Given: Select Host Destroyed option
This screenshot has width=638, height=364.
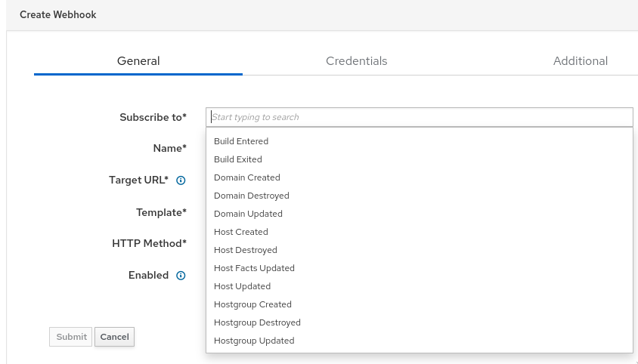Looking at the screenshot, I should pyautogui.click(x=420, y=250).
